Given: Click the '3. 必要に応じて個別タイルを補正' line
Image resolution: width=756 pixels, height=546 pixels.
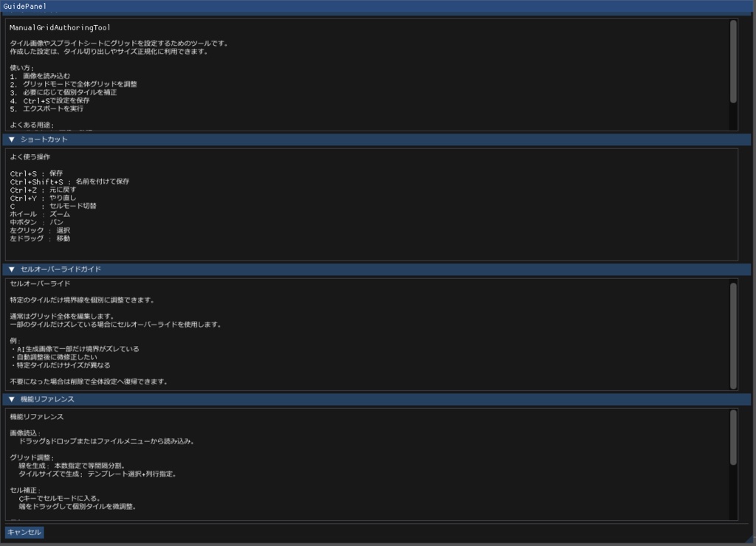Looking at the screenshot, I should pyautogui.click(x=63, y=92).
